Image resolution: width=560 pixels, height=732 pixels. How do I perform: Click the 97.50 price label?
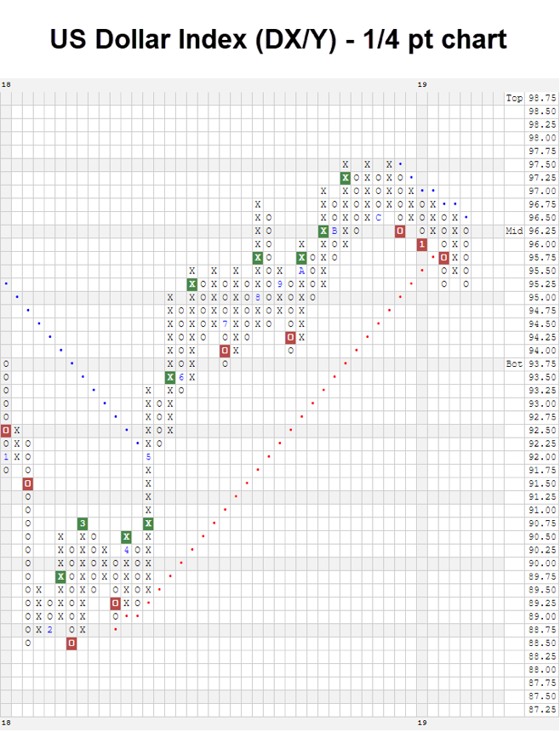click(x=542, y=164)
